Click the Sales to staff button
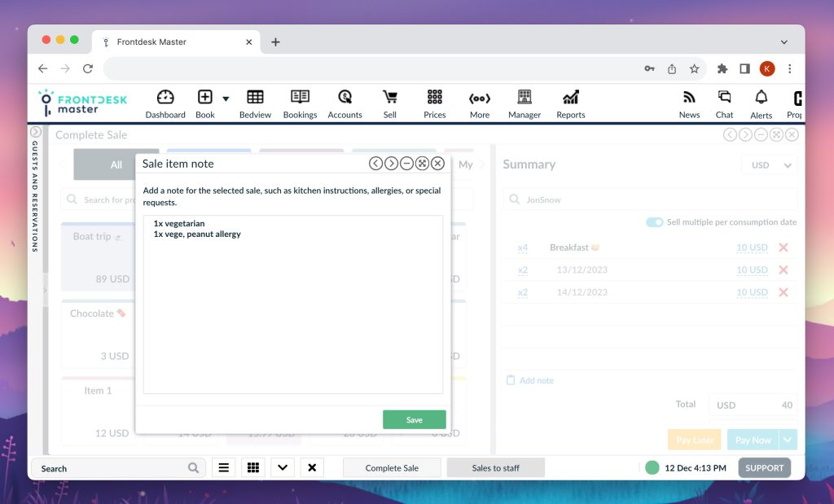The height and width of the screenshot is (504, 834). [495, 467]
